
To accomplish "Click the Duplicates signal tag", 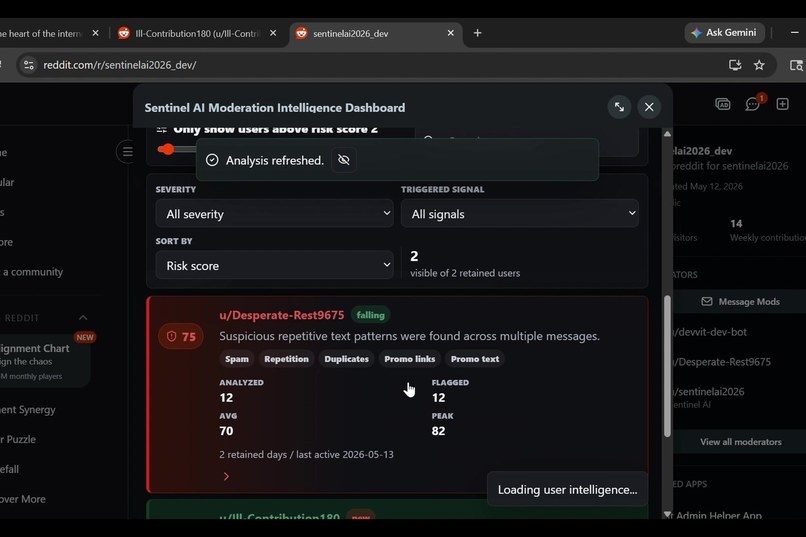I will [346, 359].
